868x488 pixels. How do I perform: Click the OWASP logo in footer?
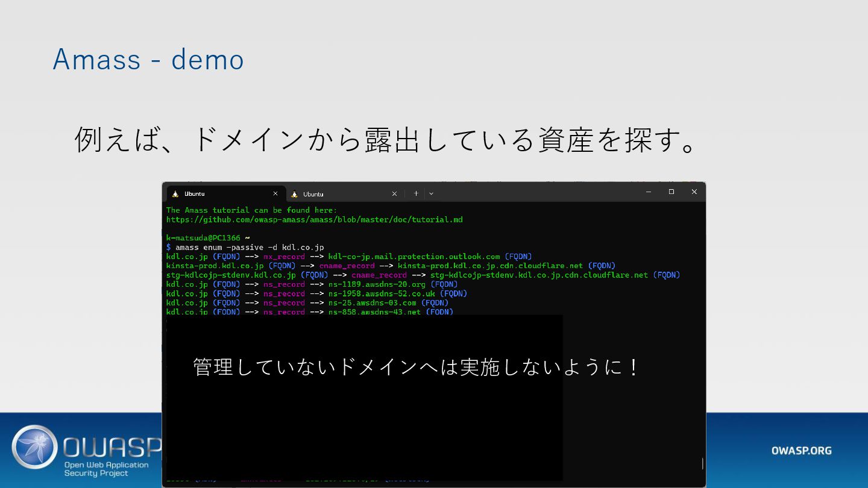(x=86, y=451)
